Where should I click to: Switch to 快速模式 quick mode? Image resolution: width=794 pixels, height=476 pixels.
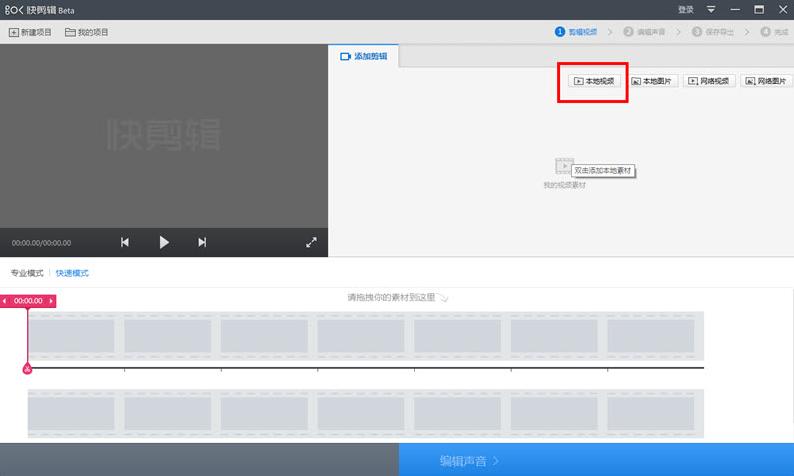(x=72, y=273)
